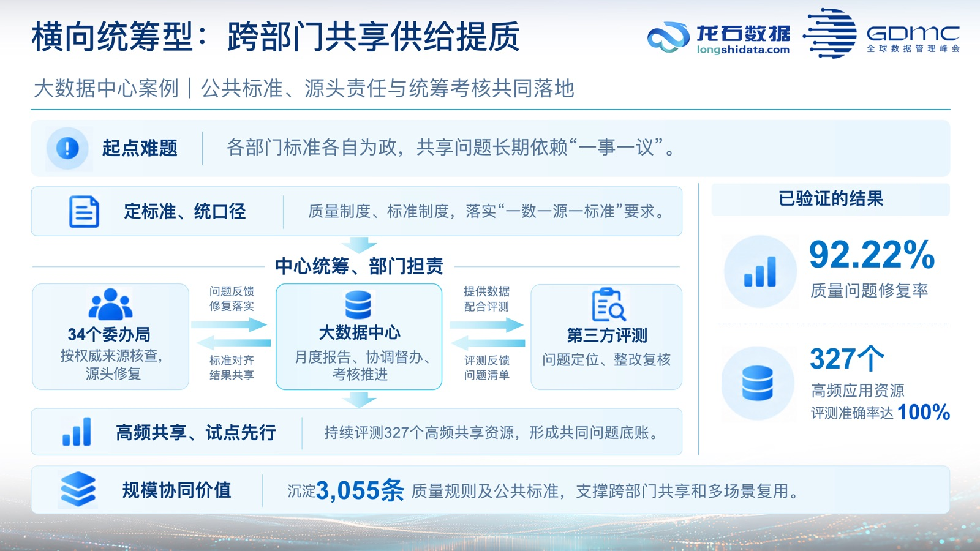
Task: Click the 3,055条 figure
Action: (360, 490)
